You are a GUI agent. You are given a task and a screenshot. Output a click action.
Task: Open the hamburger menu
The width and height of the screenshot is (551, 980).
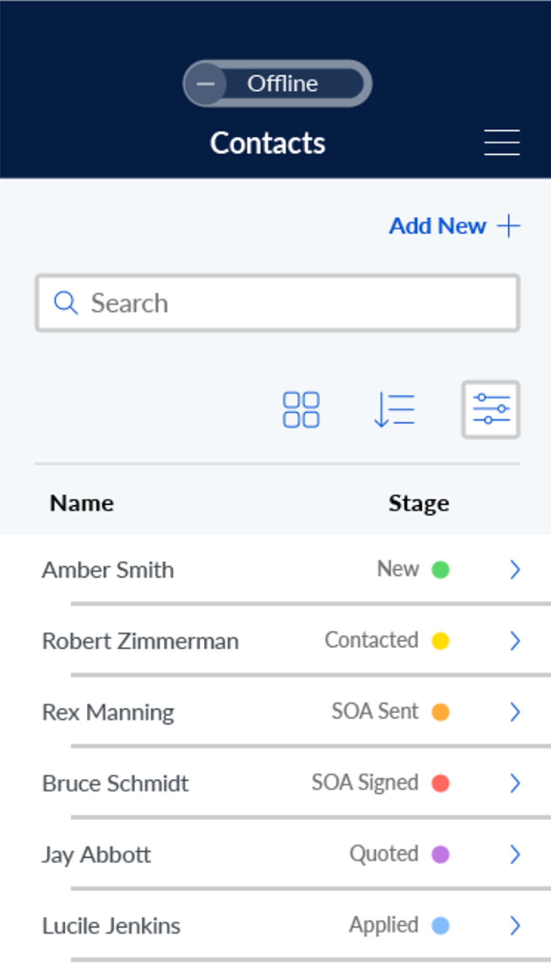(502, 143)
